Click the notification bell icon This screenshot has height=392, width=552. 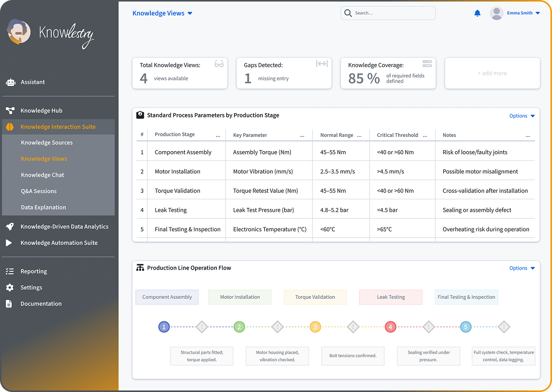tap(477, 13)
